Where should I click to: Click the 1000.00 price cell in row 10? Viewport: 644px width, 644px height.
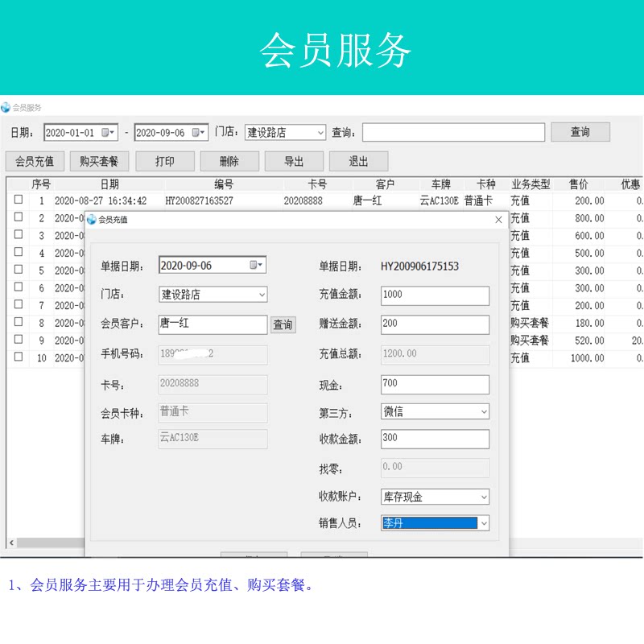click(588, 358)
